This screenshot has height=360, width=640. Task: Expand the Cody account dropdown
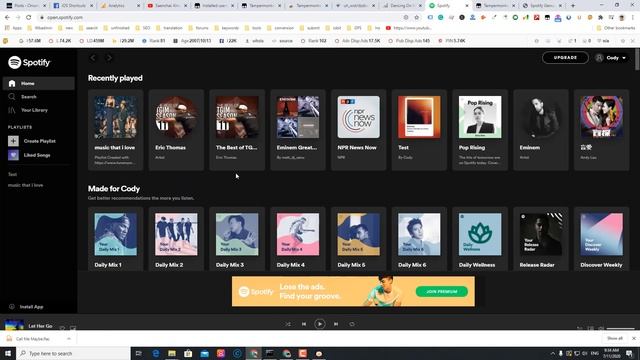(611, 58)
